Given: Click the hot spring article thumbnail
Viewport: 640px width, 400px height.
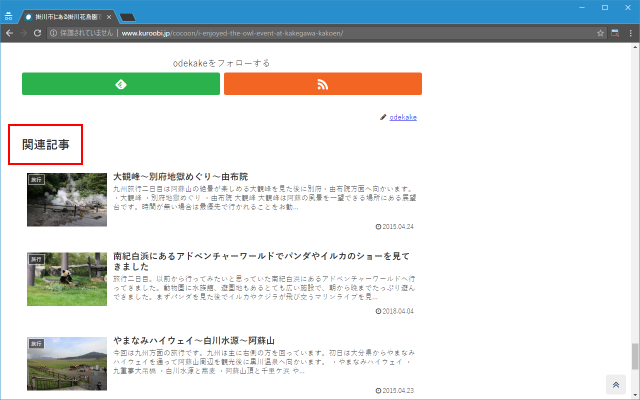Looking at the screenshot, I should [x=67, y=198].
